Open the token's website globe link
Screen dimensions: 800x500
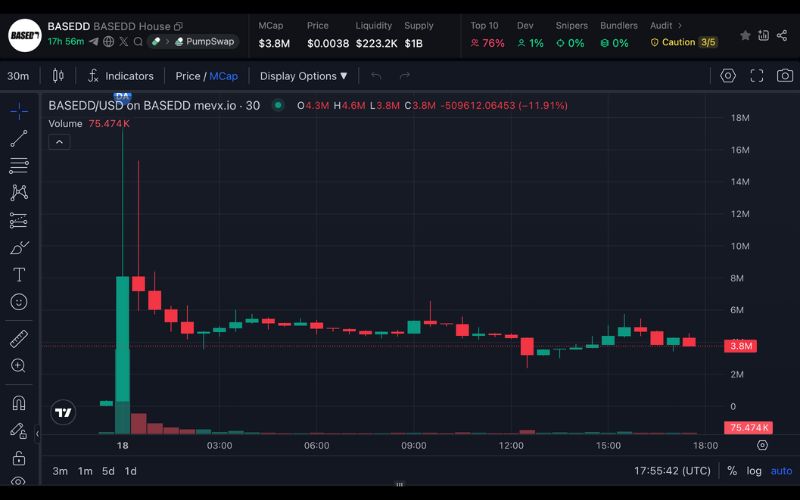point(109,42)
